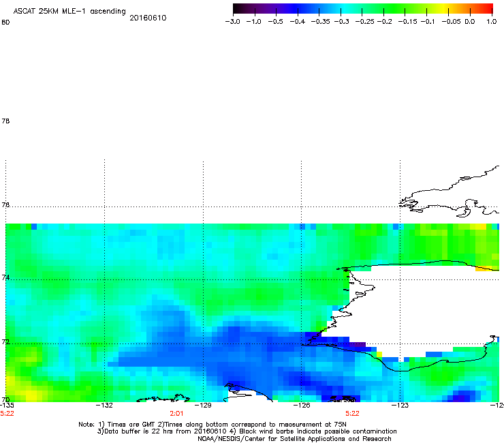The height and width of the screenshot is (443, 504).
Task: Select the -126 longitude axis label
Action: tap(301, 406)
